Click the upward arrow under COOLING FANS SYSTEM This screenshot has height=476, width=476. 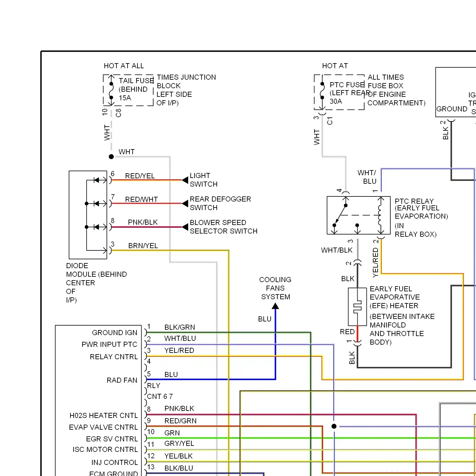point(275,306)
